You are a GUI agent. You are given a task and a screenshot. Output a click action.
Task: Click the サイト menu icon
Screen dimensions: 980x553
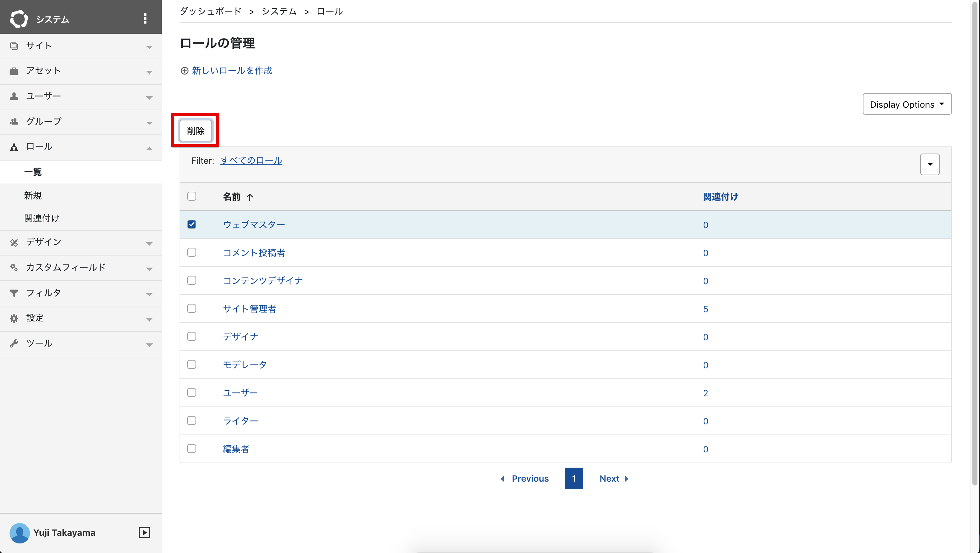[14, 46]
